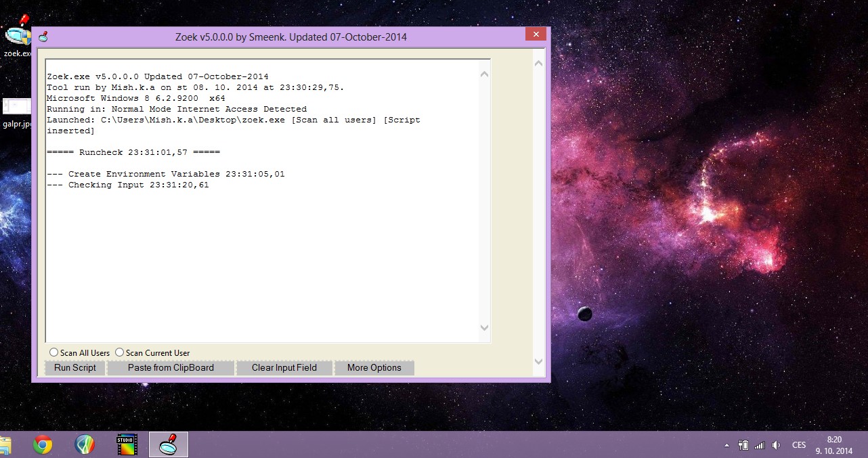Screen dimensions: 868x458
Task: Open the network signal tray icon
Action: coord(760,445)
